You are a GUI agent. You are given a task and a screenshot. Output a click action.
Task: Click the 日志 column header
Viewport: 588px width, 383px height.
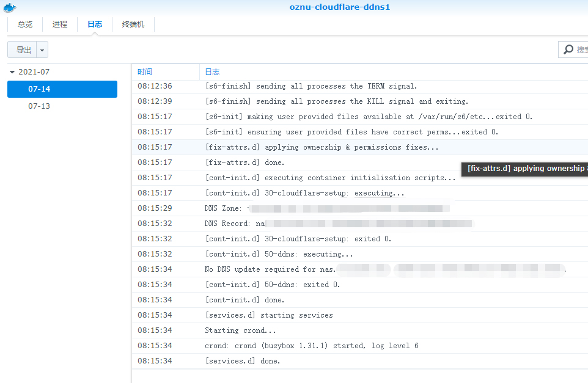pos(394,72)
